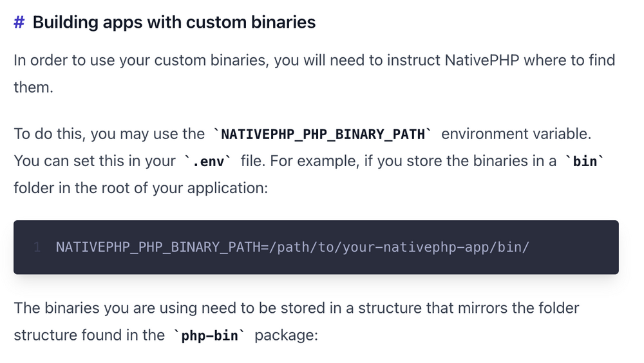Click the inline NATIVEPHP_PHP_BINARY_PATH code in the paragraph

point(323,135)
